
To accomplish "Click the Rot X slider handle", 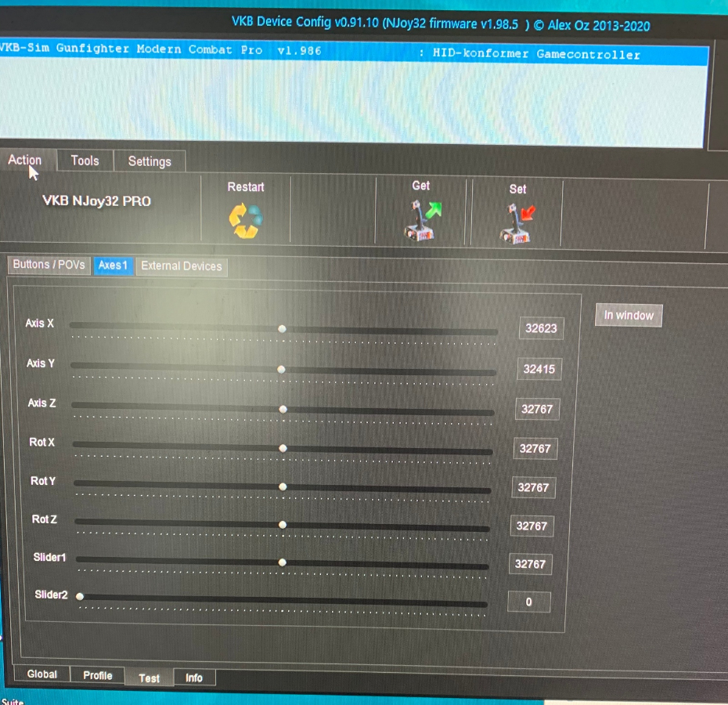I will 283,449.
